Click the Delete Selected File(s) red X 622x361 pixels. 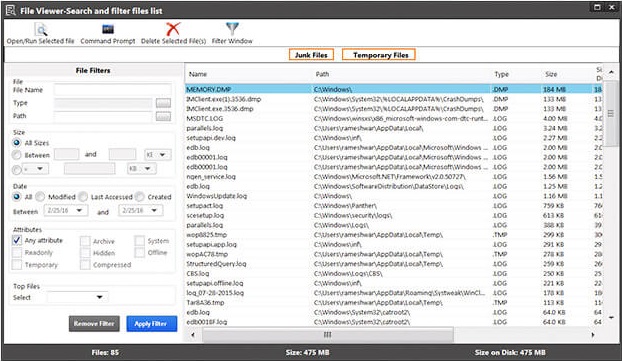coord(173,29)
